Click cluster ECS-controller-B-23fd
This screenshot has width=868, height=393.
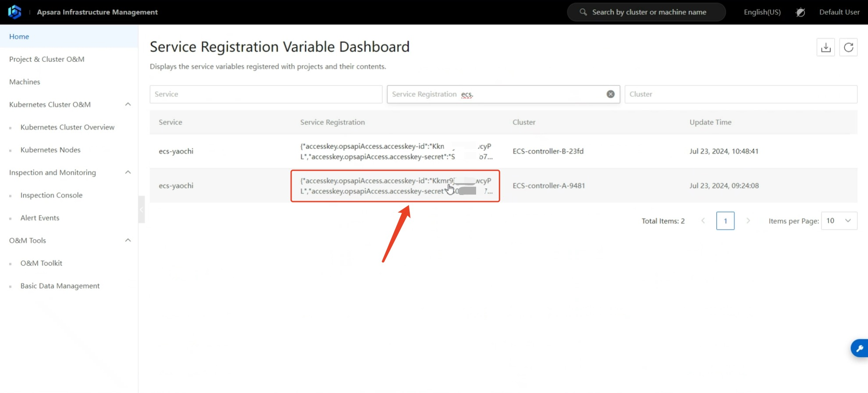tap(548, 151)
